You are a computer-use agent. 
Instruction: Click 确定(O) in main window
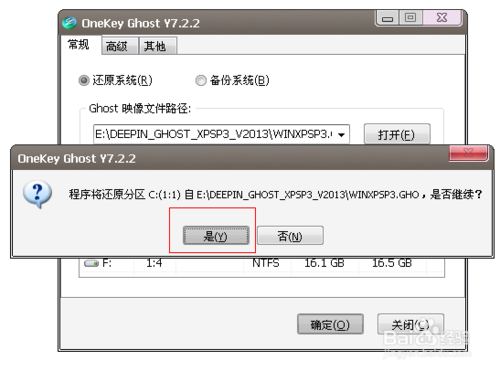(x=330, y=324)
